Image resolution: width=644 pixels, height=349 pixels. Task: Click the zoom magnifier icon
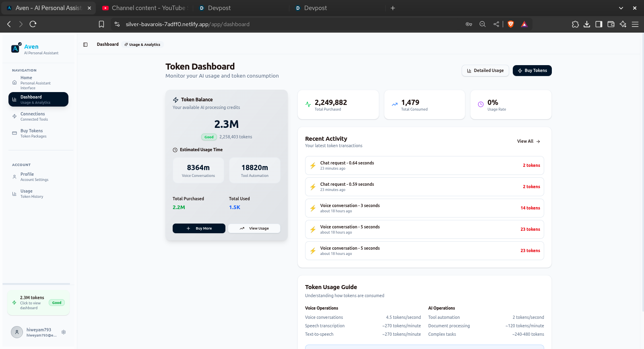(x=483, y=24)
